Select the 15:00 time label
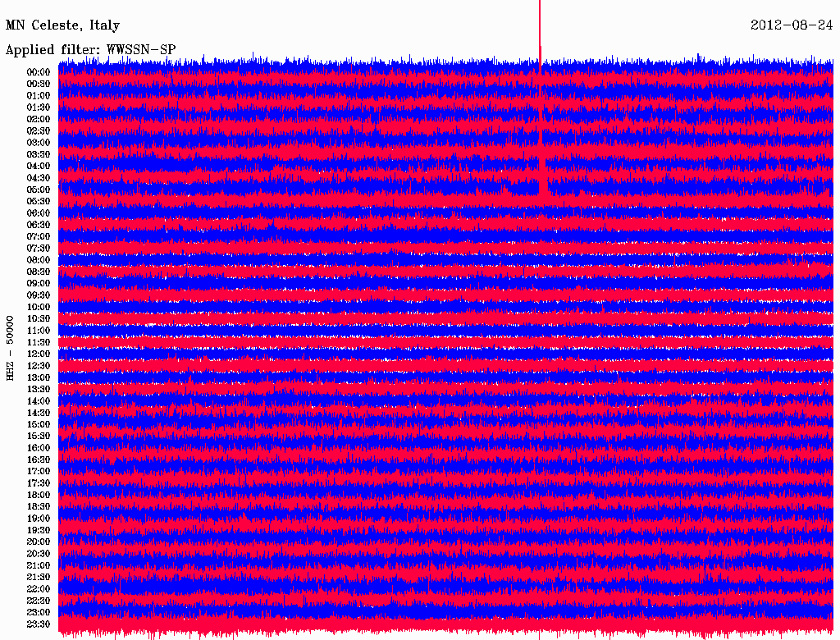 click(39, 424)
